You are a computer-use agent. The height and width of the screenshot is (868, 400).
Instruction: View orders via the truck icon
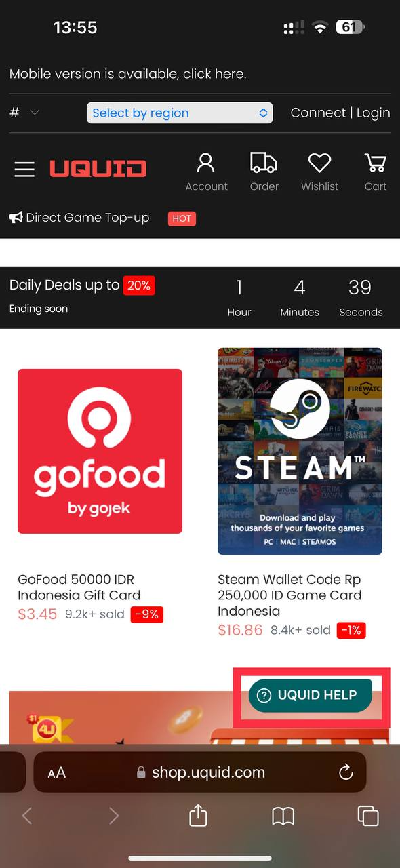pos(264,163)
